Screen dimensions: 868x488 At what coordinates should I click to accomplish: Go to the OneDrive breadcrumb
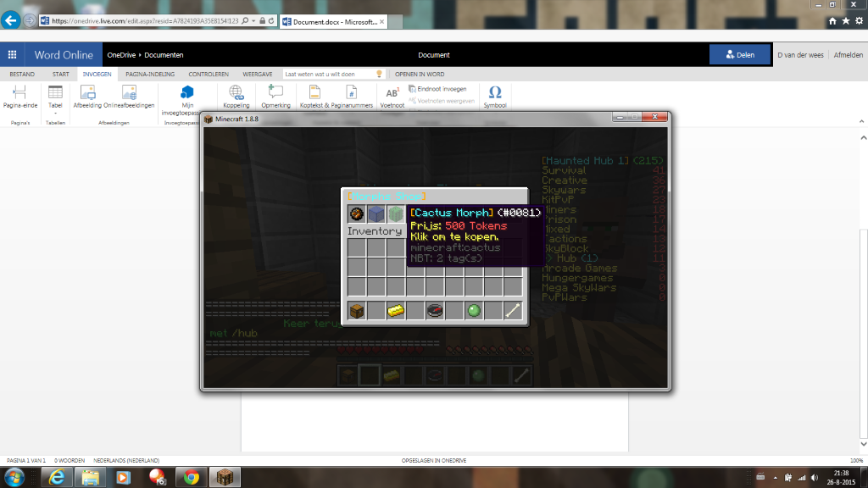point(121,55)
